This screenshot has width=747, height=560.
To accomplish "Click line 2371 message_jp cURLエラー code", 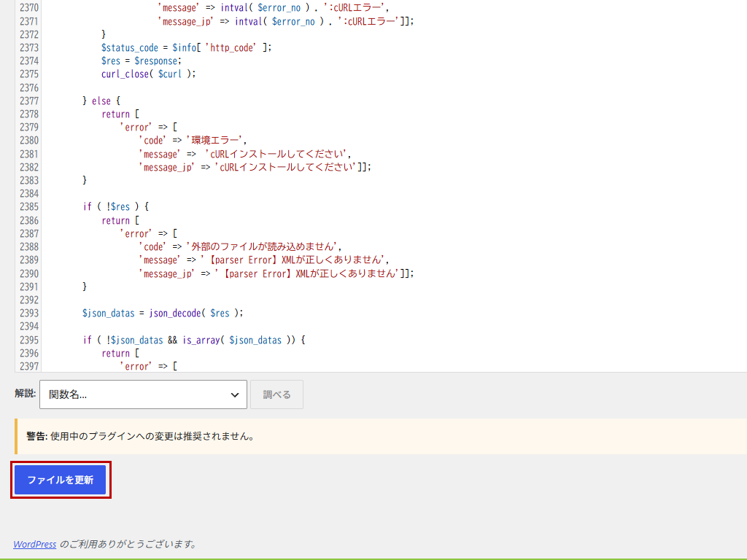I will click(286, 21).
